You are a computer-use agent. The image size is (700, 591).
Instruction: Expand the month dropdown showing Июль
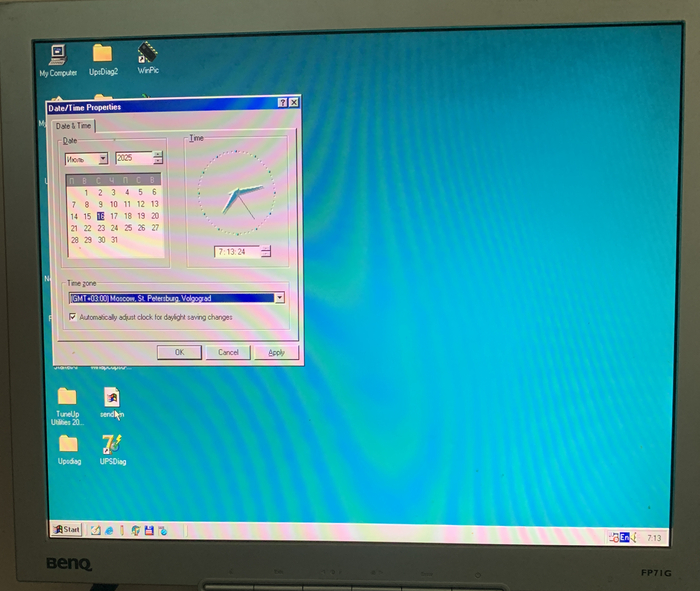[102, 159]
